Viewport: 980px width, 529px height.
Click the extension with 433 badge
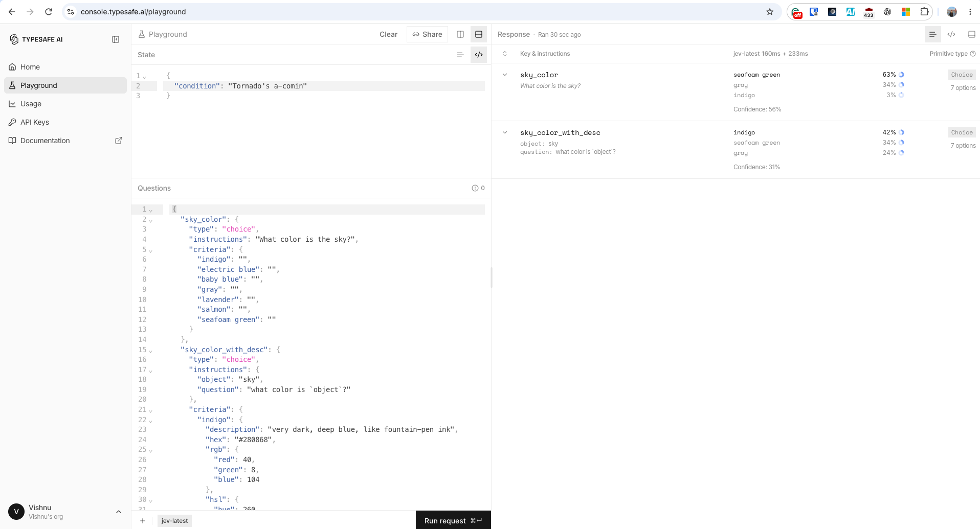[x=868, y=12]
